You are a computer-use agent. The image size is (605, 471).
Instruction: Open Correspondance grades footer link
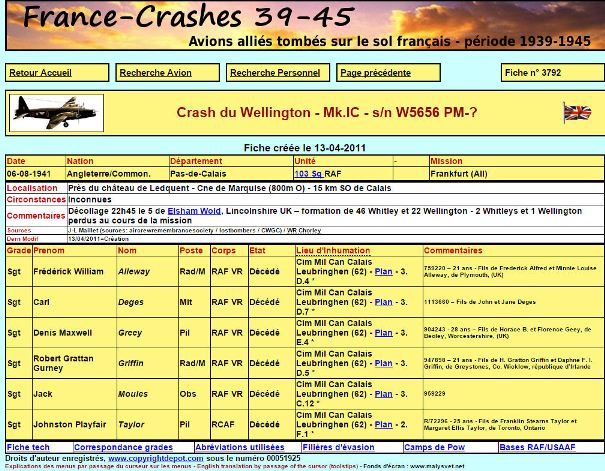(123, 447)
